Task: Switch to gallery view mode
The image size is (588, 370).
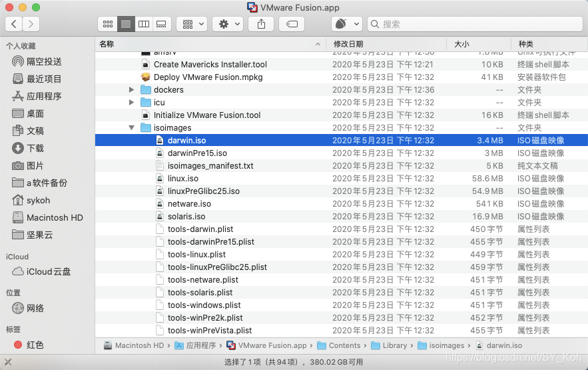Action: point(162,25)
